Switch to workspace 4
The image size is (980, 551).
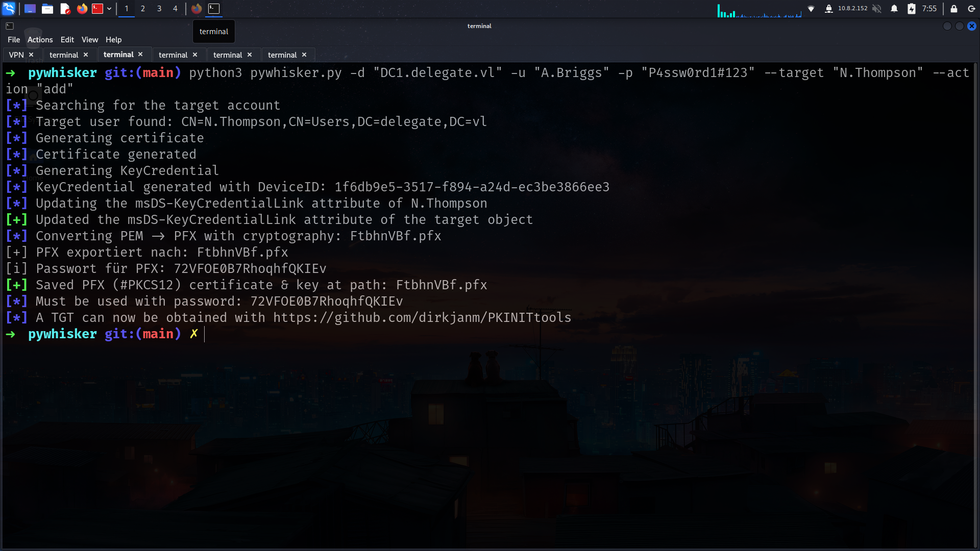point(175,9)
